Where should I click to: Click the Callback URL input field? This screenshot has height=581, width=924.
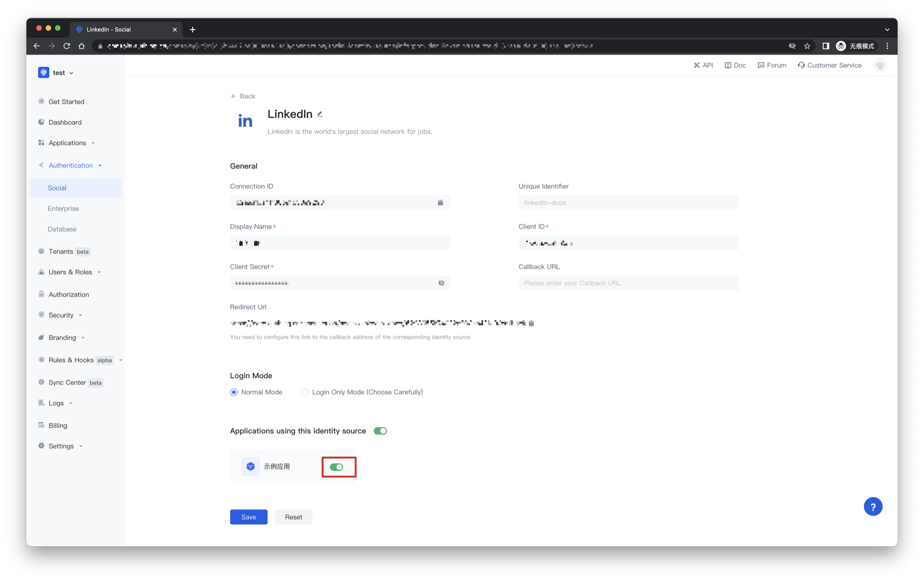point(628,283)
